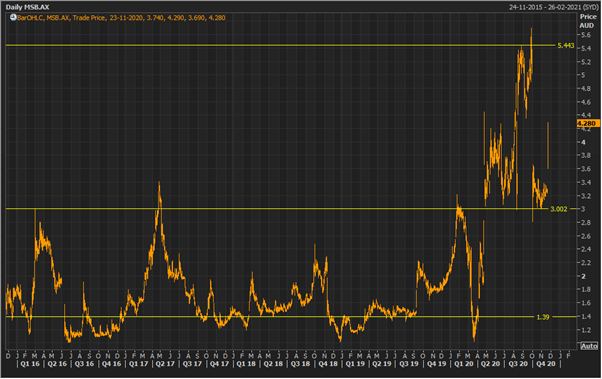Click the Q4 18 quarter marker
Screen dimensions: 602x379
[x=327, y=364]
